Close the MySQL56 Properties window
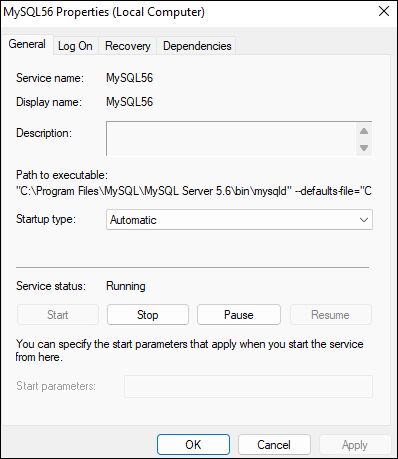Image resolution: width=398 pixels, height=459 pixels. [384, 12]
